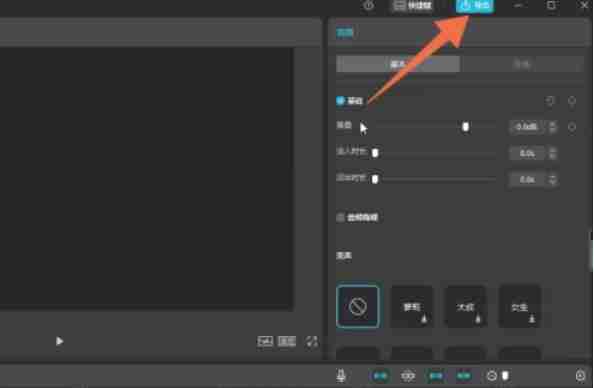Viewport: 594px width, 388px height.
Task: Toggle the outlined timeline snapping icon
Action: click(408, 375)
